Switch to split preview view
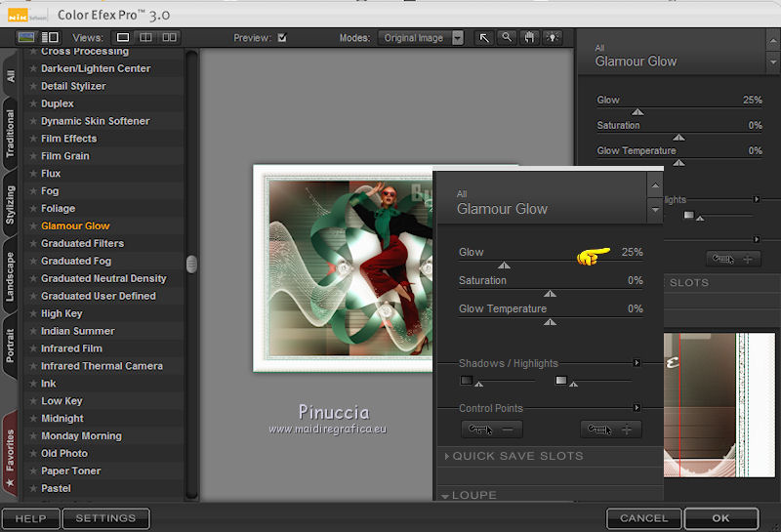The width and height of the screenshot is (781, 532). point(146,38)
